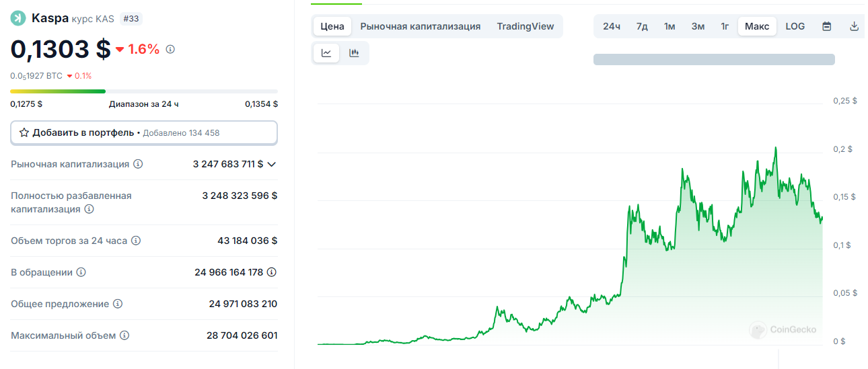Select the 24ч time range
The image size is (868, 369).
(x=612, y=26)
